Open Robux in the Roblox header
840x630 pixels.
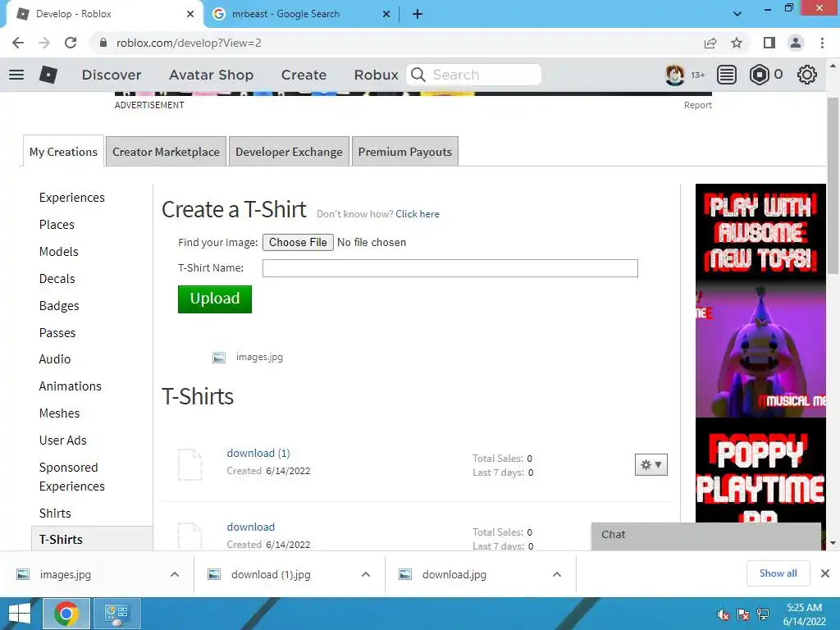tap(376, 75)
